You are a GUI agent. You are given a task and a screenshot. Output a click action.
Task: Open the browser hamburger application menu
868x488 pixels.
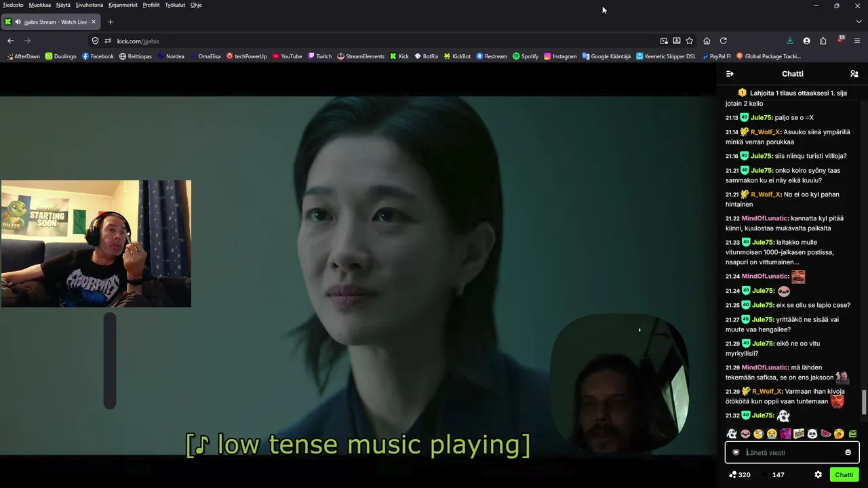(858, 41)
